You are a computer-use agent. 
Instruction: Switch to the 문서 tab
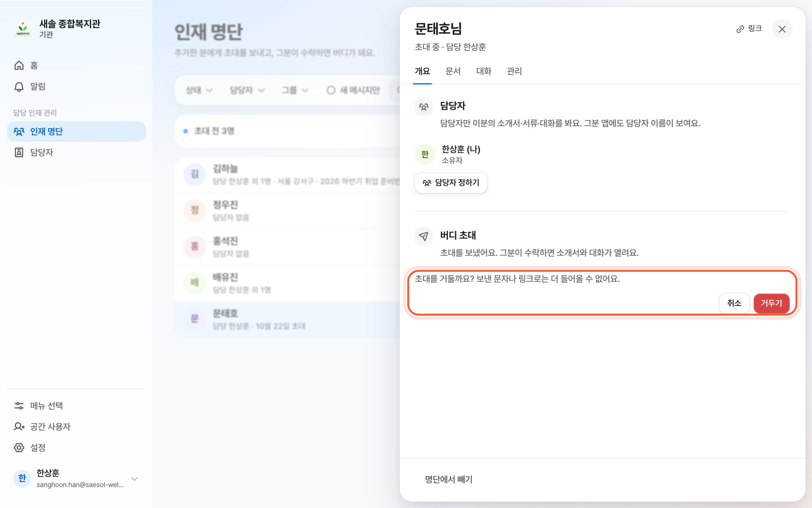[453, 71]
